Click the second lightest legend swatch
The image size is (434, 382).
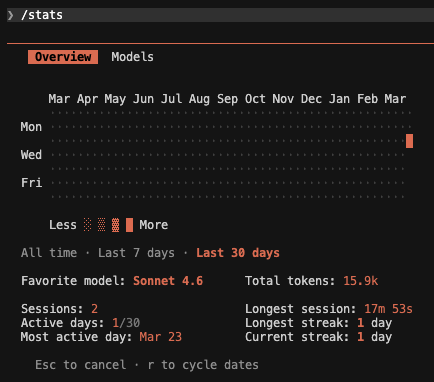click(x=101, y=225)
